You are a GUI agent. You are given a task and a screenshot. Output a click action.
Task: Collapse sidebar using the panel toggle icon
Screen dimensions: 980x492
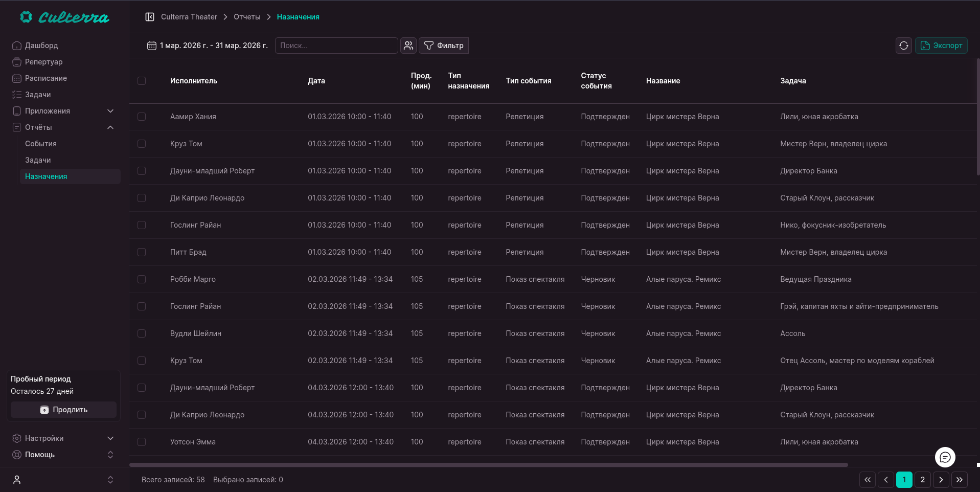150,17
